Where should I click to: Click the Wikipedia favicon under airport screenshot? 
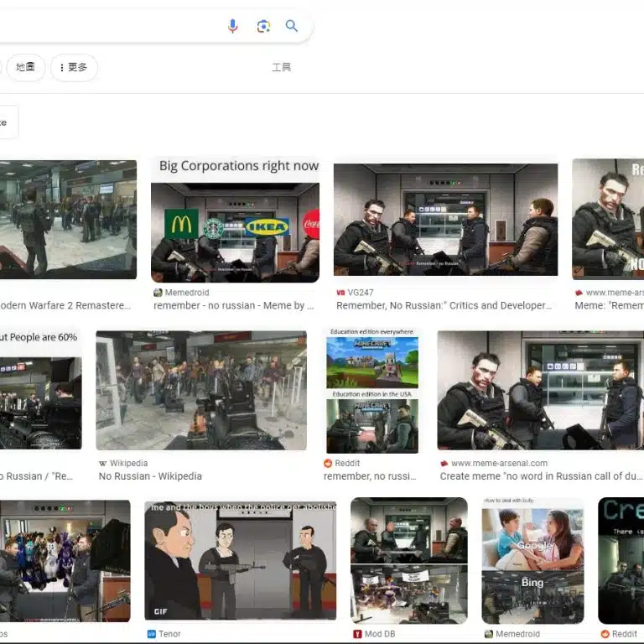click(103, 463)
